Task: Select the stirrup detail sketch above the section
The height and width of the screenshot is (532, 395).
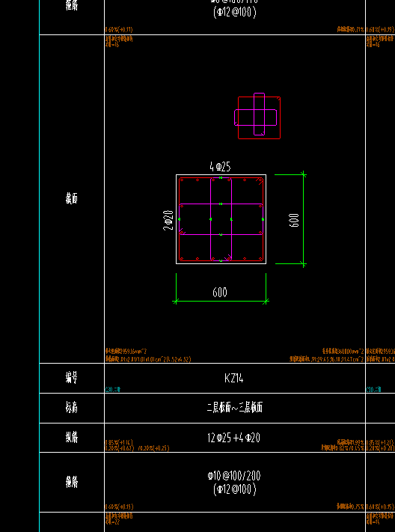Action: click(257, 116)
